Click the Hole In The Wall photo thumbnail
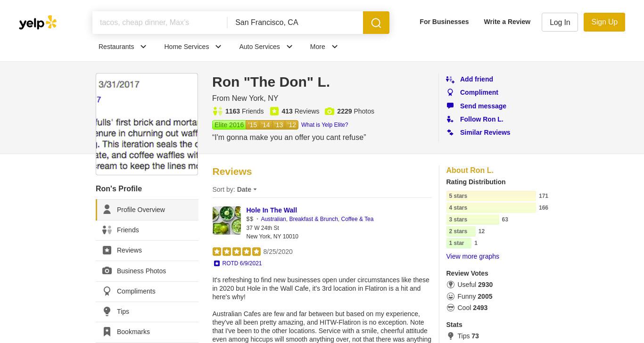 tap(226, 220)
